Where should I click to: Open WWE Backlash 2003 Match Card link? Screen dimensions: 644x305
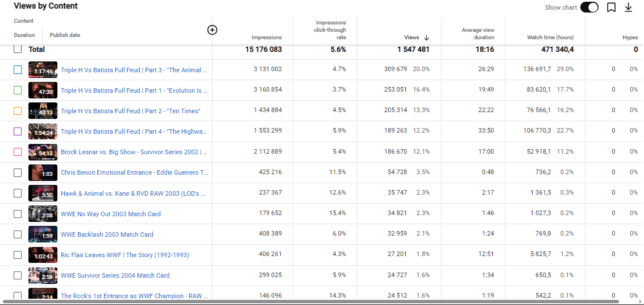[107, 234]
